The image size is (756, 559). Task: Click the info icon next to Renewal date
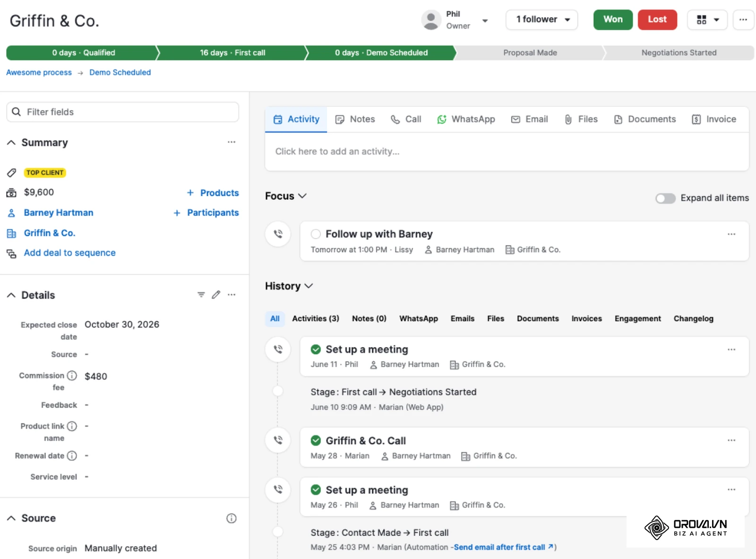click(x=72, y=456)
